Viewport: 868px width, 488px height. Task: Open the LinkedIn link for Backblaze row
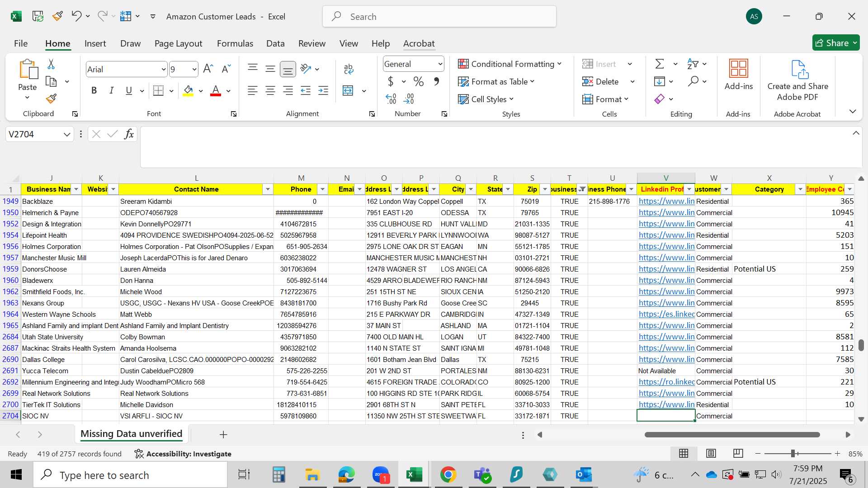point(666,201)
